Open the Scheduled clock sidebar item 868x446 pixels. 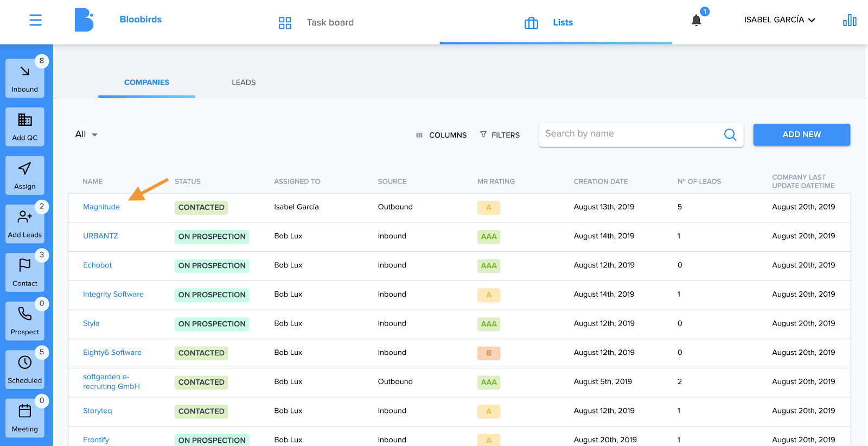[x=25, y=369]
